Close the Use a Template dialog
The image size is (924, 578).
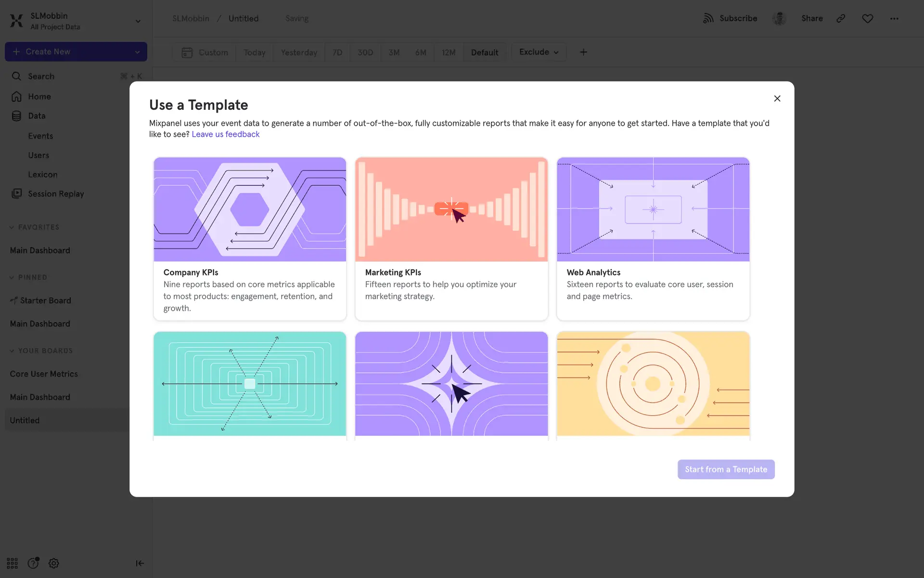[777, 98]
